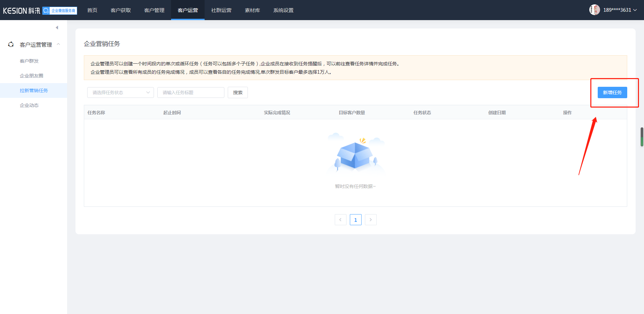Click the 189****3631 username
The width and height of the screenshot is (644, 314).
pyautogui.click(x=617, y=10)
